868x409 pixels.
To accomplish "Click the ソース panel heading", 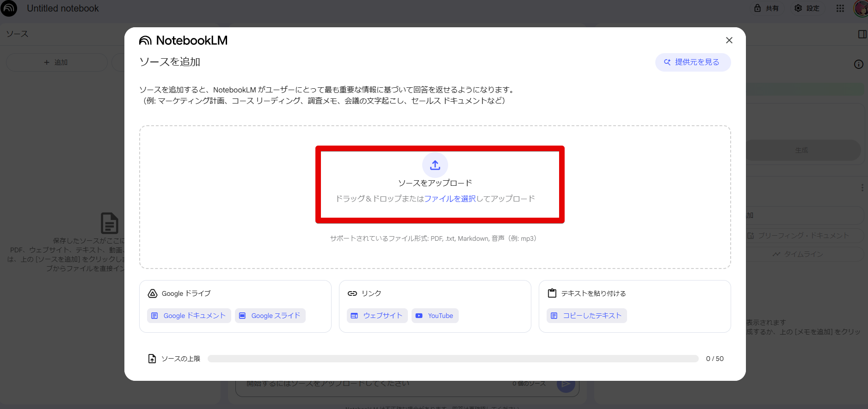I will tap(17, 34).
